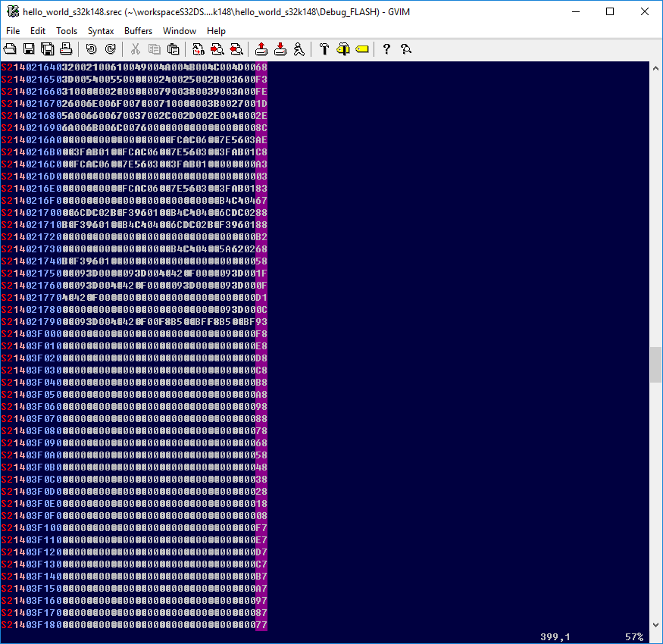Click checksum F3 on line S214021650
This screenshot has height=644, width=663.
261,80
